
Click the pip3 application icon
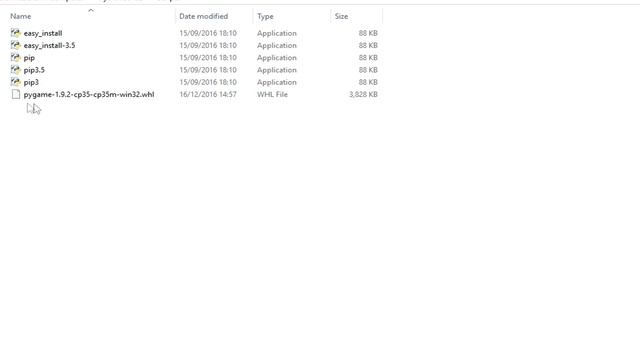pos(16,82)
